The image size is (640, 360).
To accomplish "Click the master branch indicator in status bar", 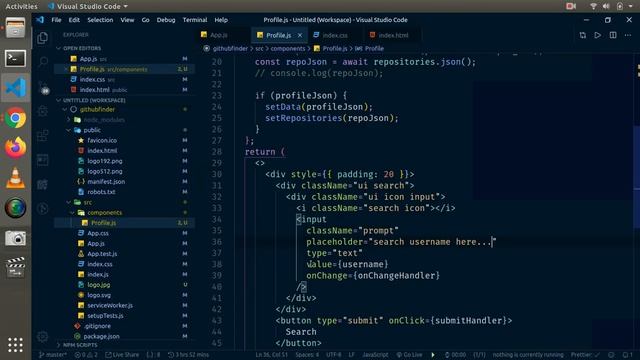I will [53, 355].
